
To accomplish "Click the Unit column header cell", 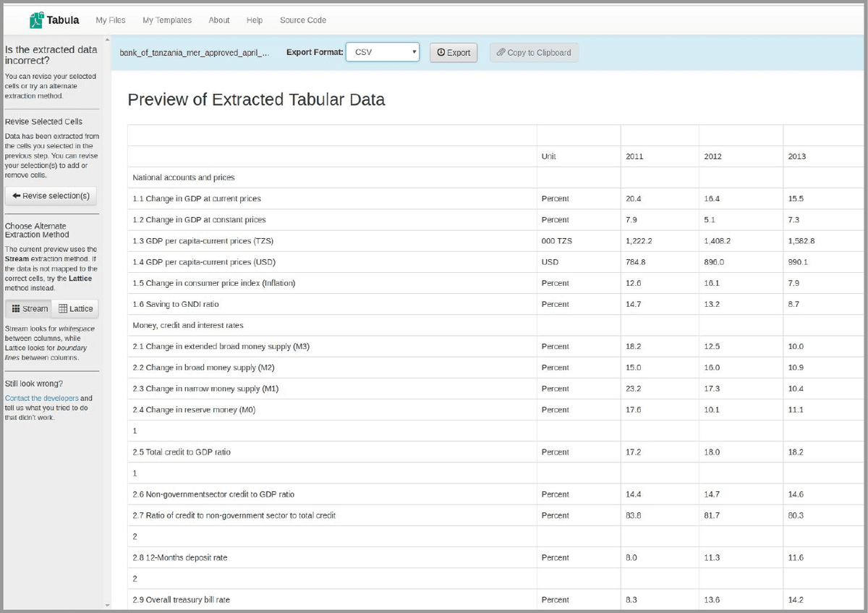I will pos(579,156).
